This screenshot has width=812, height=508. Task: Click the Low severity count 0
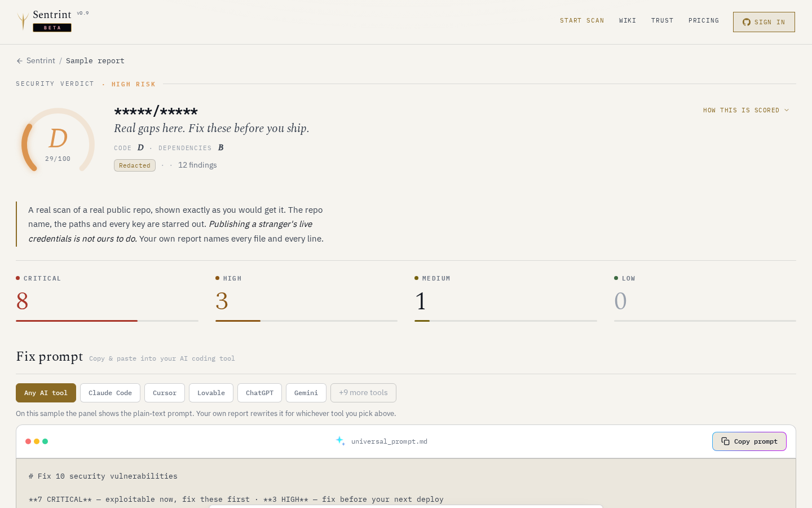point(620,301)
